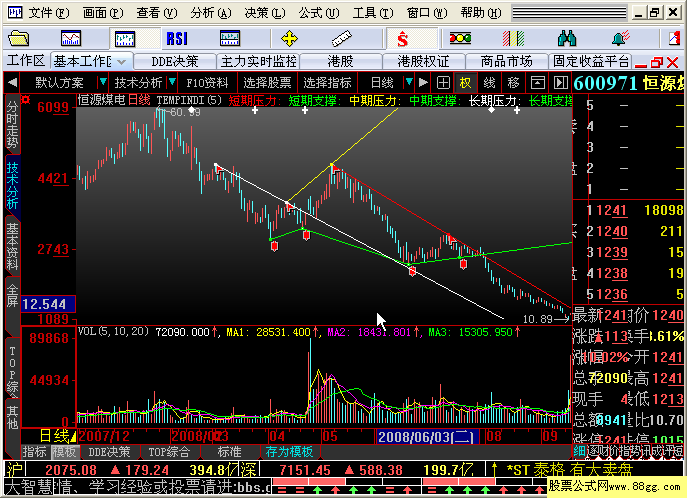This screenshot has width=687, height=498.
Task: Click the F10资料 button
Action: pyautogui.click(x=207, y=82)
